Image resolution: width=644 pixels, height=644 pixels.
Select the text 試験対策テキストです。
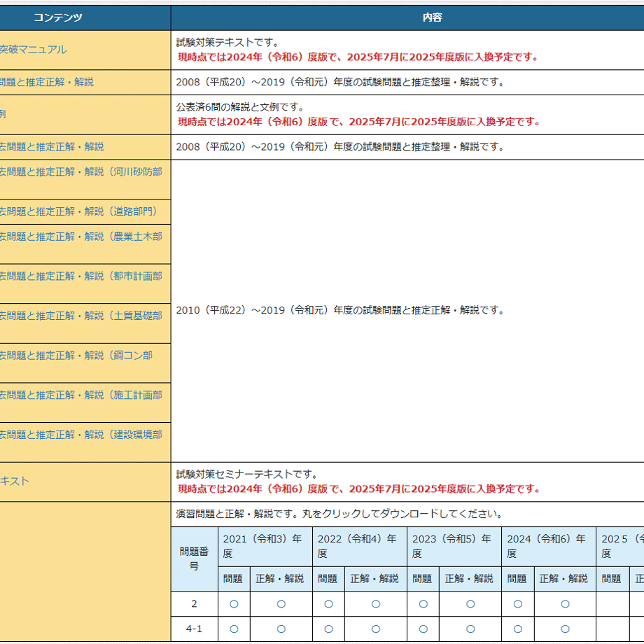[x=228, y=42]
